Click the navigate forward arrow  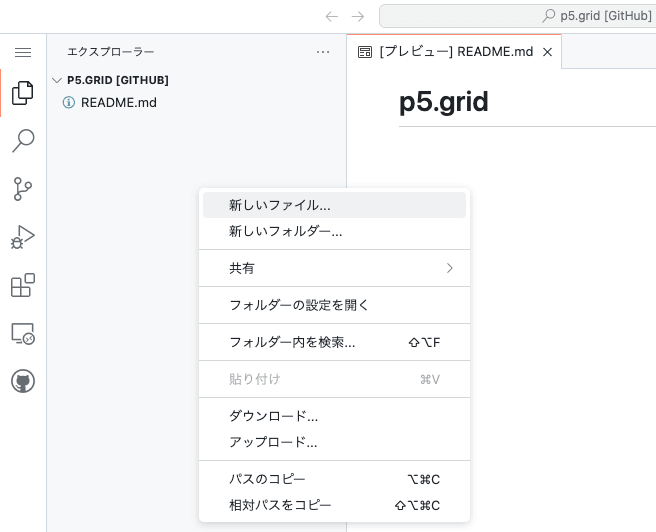click(x=358, y=16)
